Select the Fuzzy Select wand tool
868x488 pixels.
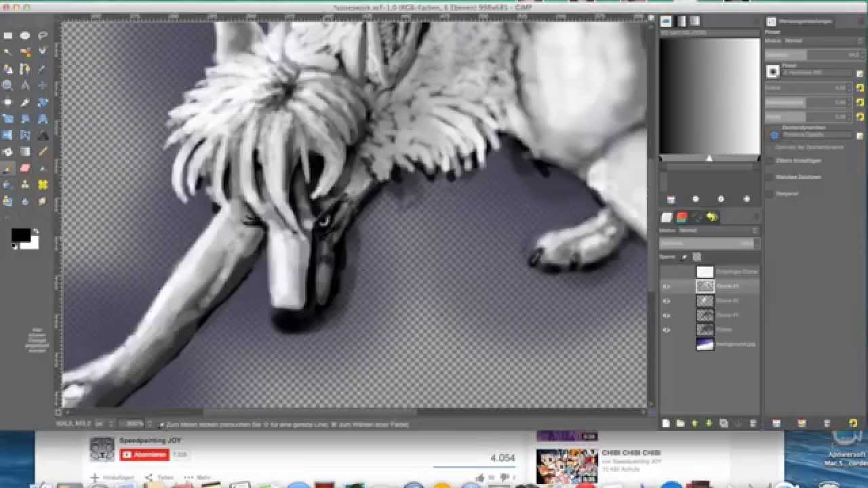[8, 52]
